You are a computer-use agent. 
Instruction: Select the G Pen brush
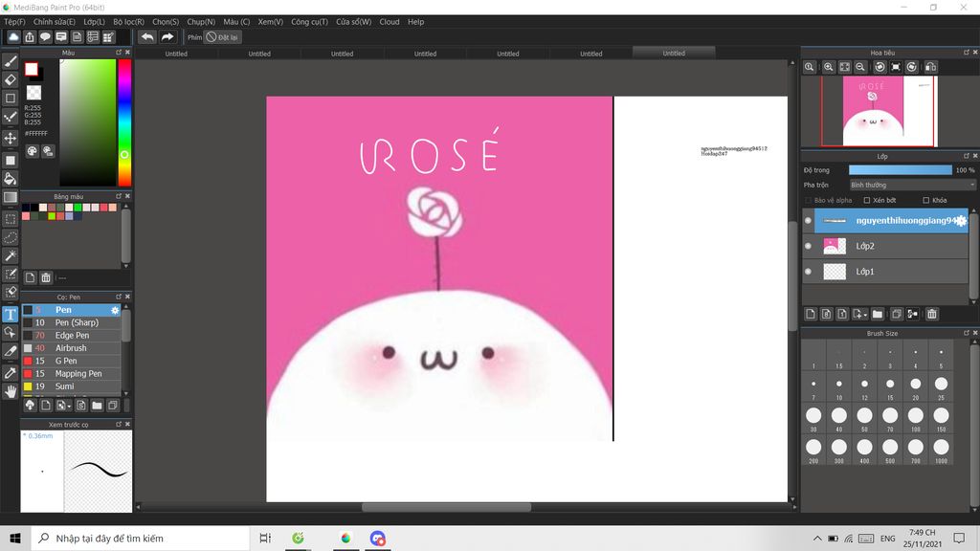click(72, 361)
